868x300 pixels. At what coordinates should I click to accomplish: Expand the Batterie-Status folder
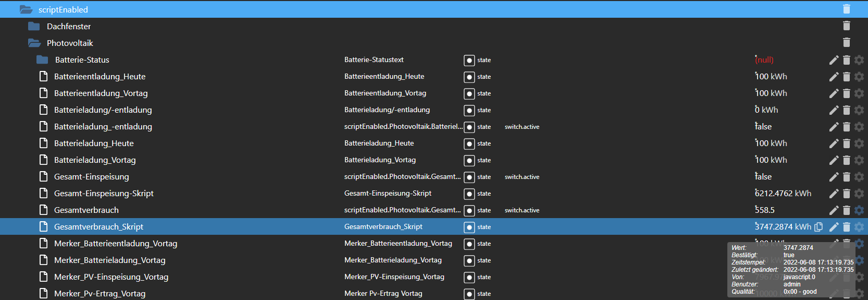(x=42, y=59)
